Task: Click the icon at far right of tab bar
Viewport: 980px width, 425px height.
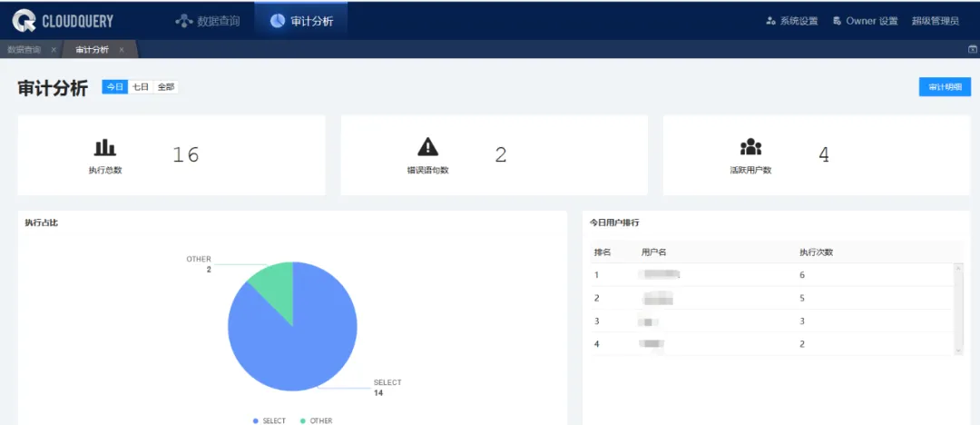Action: click(x=973, y=50)
